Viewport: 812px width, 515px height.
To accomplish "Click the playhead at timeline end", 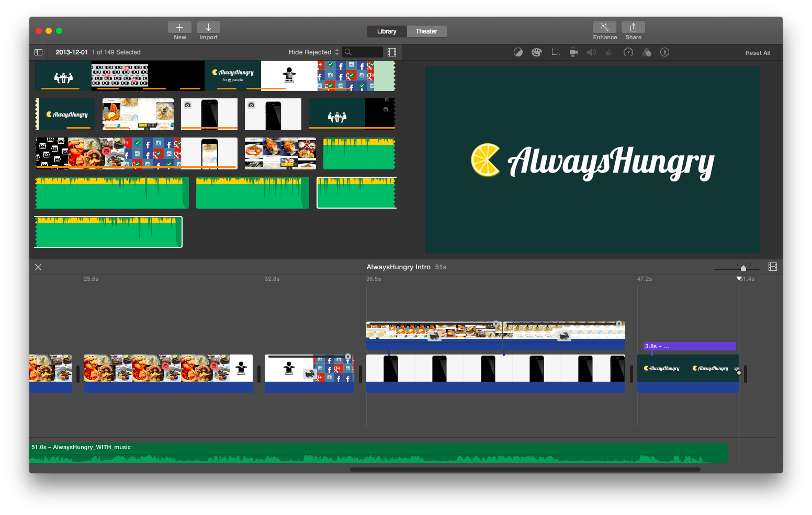I will click(739, 279).
